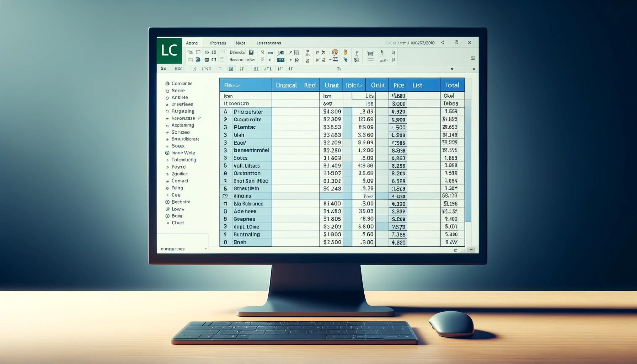Click the Henann arBe ribbon button
Viewport: 637px width, 364px height.
tap(242, 60)
